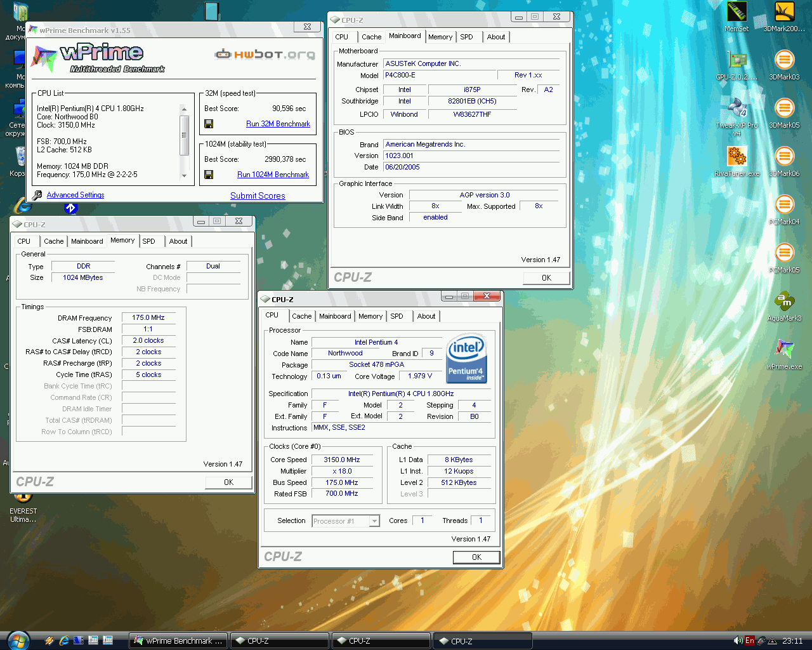The image size is (812, 650).
Task: Click the first CPU-Z taskbar button
Action: click(280, 641)
